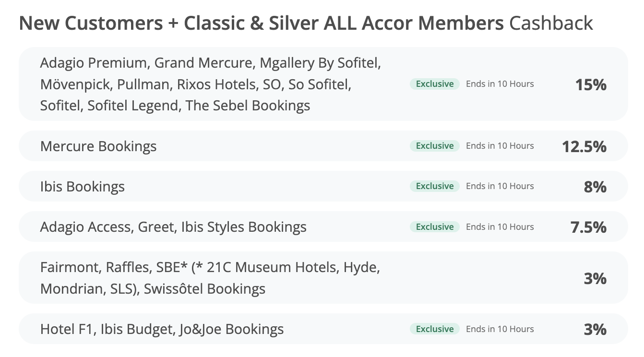Click "Ends in 10 Hours" on Ibis Bookings row
Screen dimensions: 644x357
(500, 186)
